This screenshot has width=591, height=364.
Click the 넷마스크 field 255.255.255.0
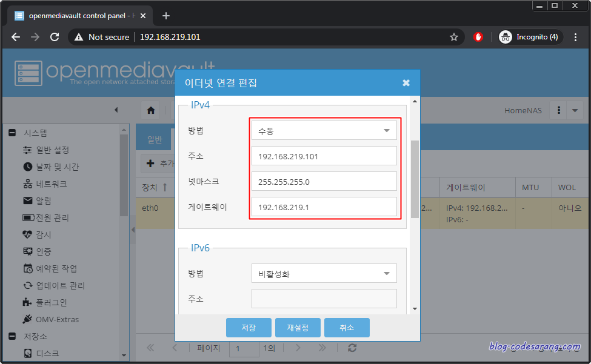tap(324, 182)
